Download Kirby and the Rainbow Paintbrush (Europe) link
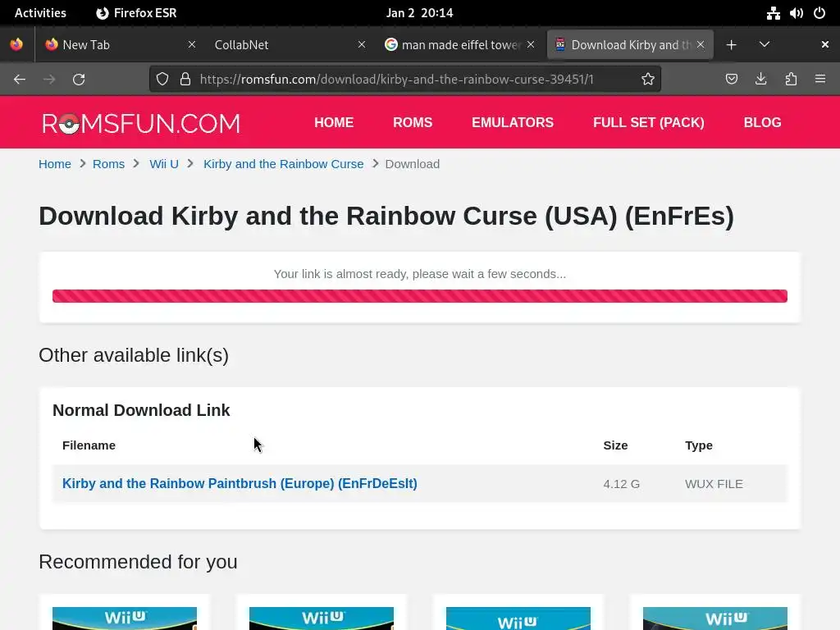This screenshot has width=840, height=630. 240,483
